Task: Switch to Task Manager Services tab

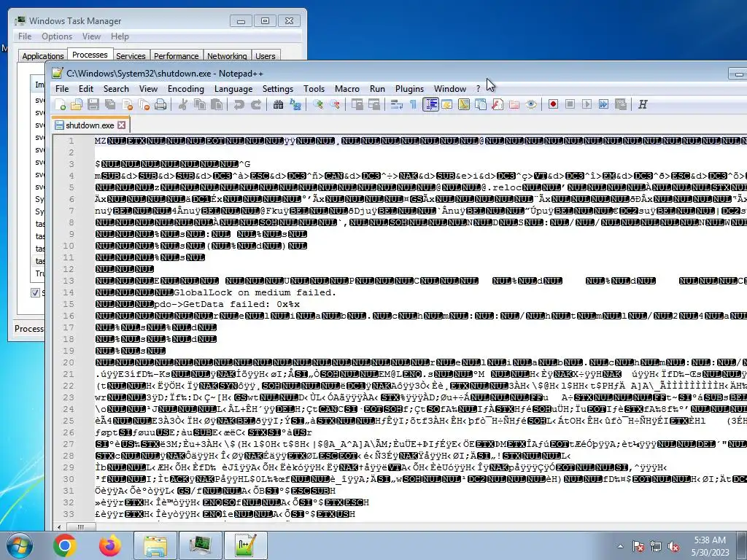Action: [131, 55]
